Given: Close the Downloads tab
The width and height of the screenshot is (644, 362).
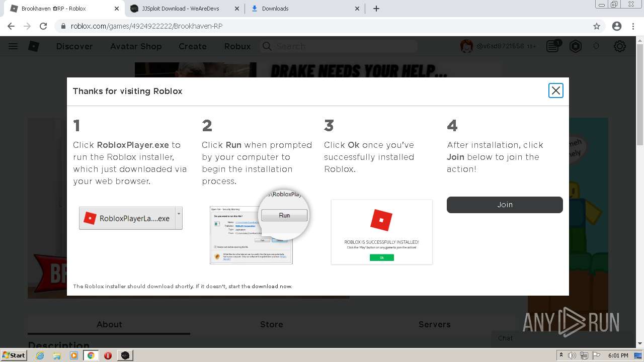Looking at the screenshot, I should 357,9.
